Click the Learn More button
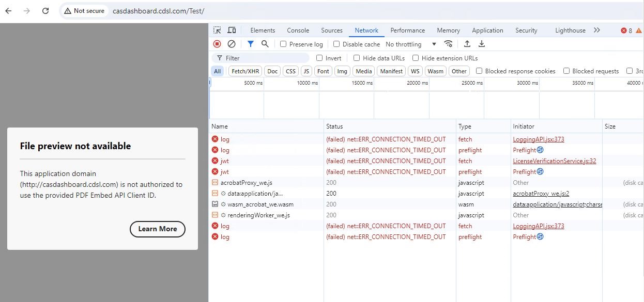Image resolution: width=644 pixels, height=302 pixels. [x=157, y=229]
